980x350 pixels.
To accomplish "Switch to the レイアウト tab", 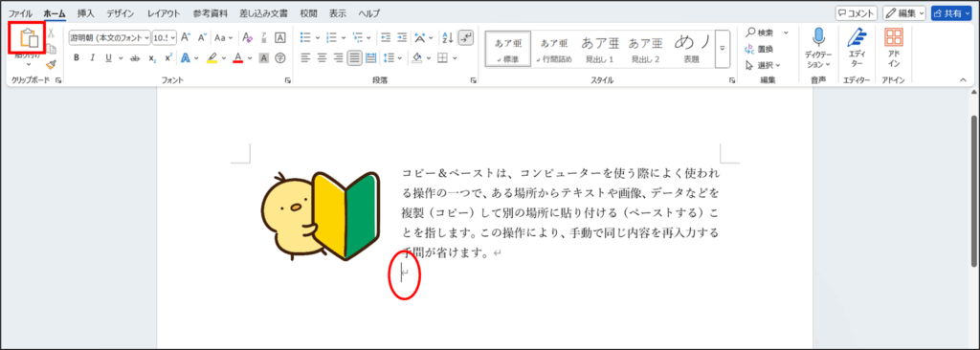I will coord(164,12).
